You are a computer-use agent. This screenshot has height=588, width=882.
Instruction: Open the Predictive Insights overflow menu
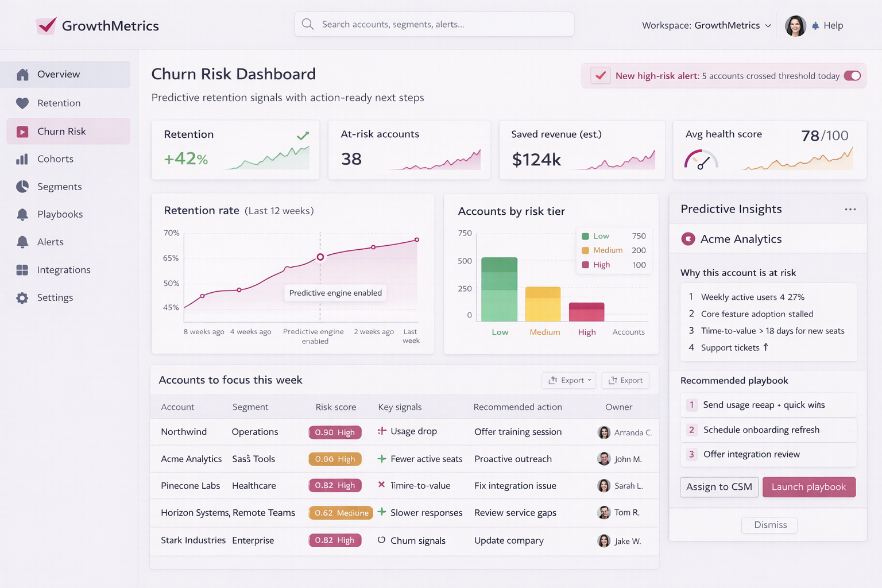click(x=850, y=209)
